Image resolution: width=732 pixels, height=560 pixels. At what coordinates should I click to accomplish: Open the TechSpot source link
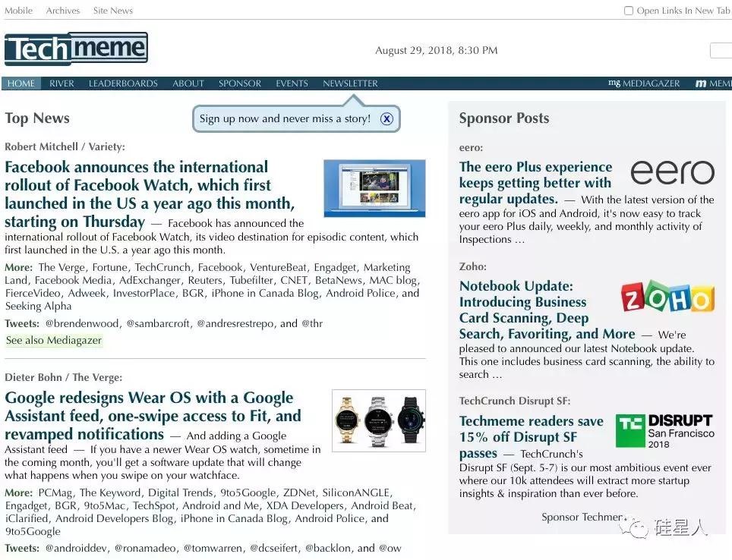154,506
